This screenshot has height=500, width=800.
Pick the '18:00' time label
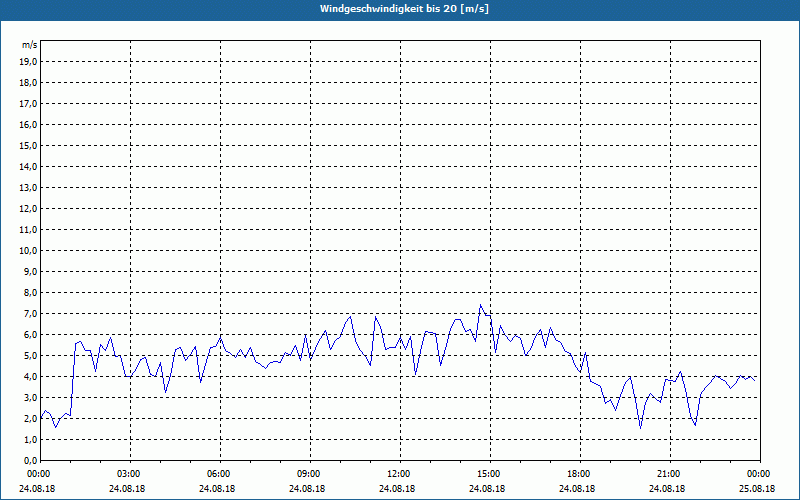click(580, 474)
